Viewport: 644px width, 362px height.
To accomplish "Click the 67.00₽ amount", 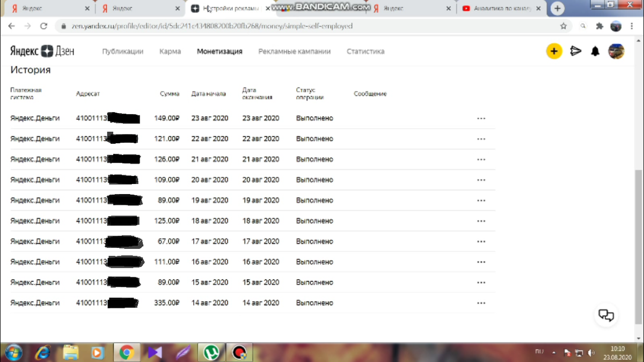I will (169, 241).
